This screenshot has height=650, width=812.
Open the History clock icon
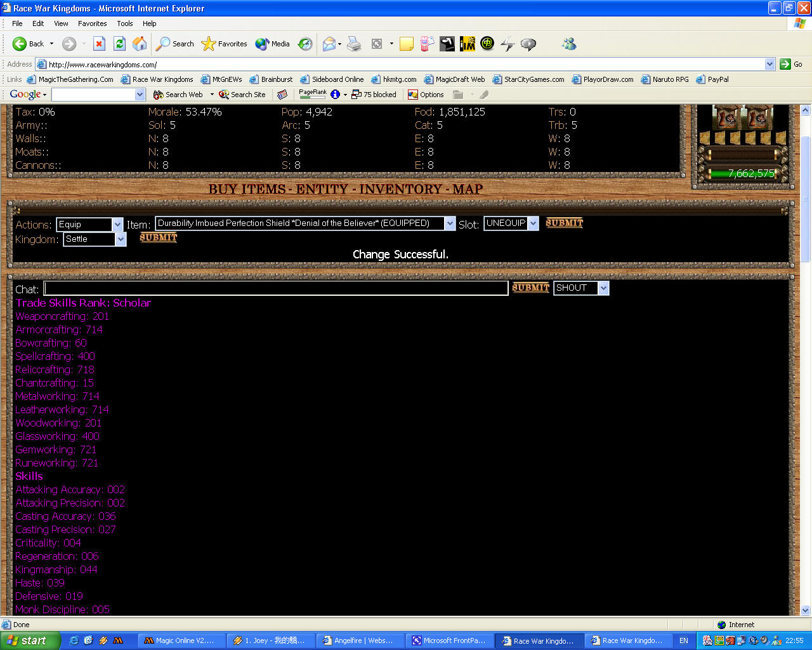click(x=305, y=44)
